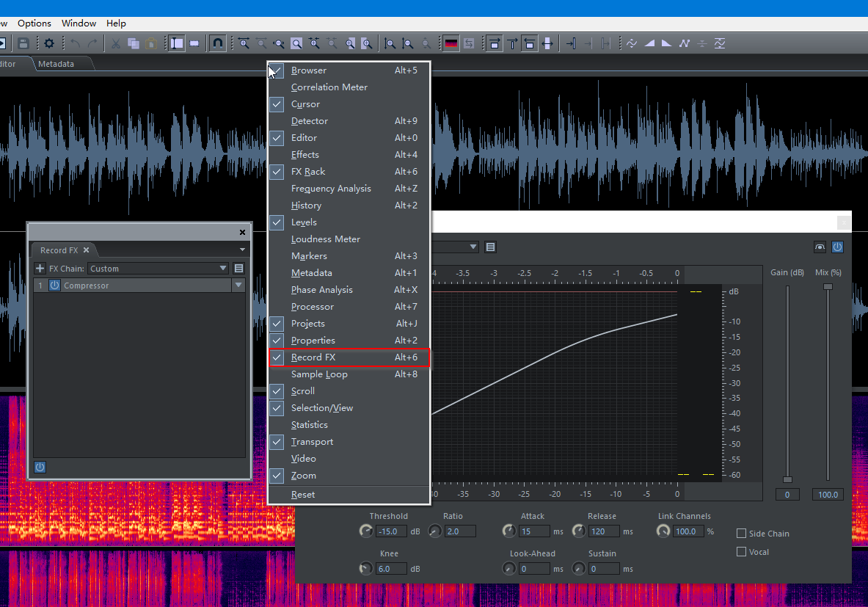Toggle the Compressor power button in Record FX
Screen dimensions: 868x607
point(54,286)
